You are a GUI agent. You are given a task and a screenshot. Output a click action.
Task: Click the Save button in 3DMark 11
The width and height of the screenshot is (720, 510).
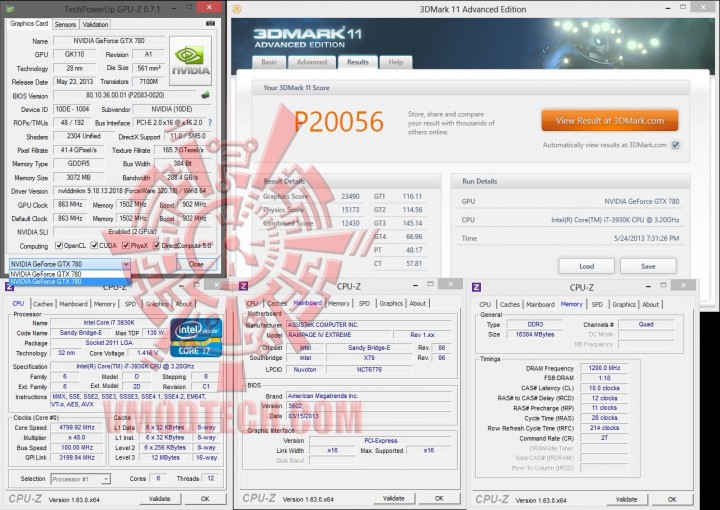pyautogui.click(x=648, y=266)
